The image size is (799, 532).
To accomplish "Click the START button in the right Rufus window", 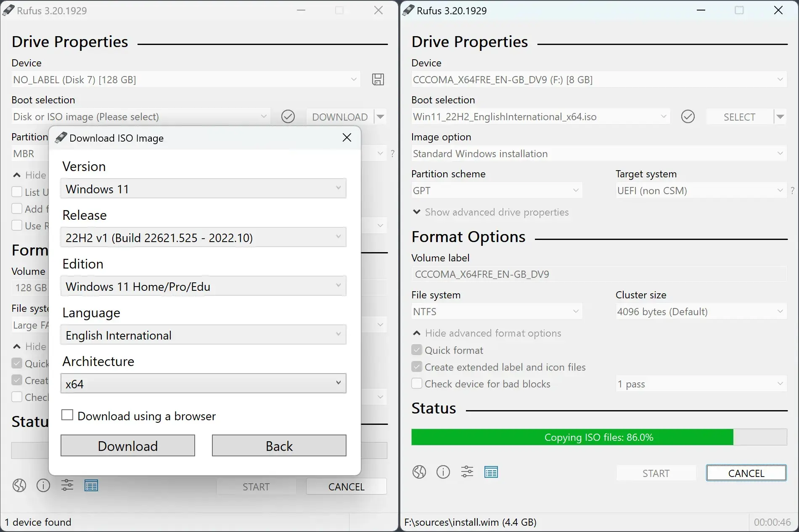I will point(656,473).
